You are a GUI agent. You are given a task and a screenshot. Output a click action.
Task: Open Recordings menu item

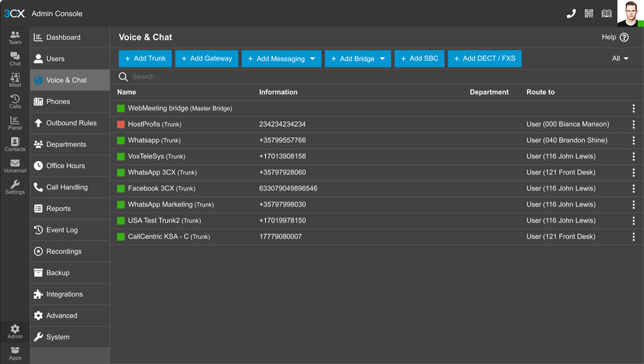coord(70,252)
